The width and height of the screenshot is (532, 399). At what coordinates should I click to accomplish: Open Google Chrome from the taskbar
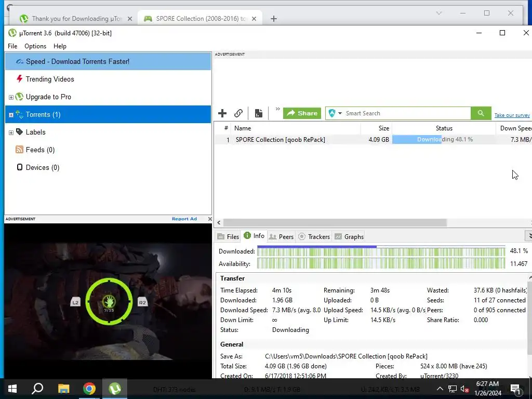89,389
